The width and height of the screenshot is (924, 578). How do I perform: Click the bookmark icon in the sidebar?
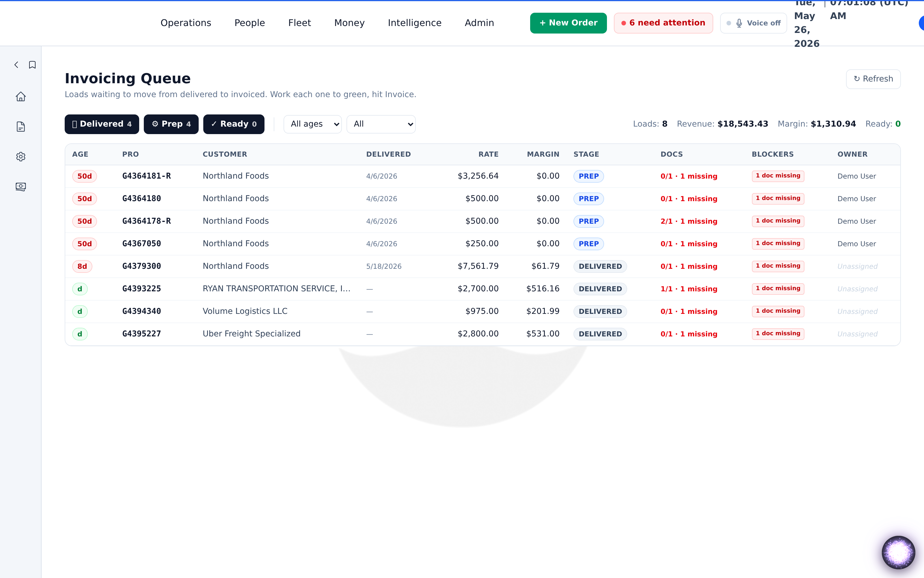pos(32,65)
